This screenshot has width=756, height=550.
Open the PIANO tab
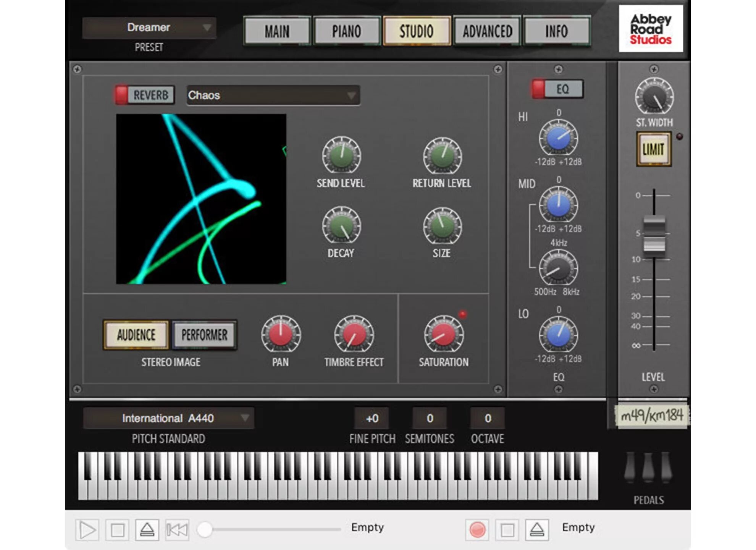[346, 31]
